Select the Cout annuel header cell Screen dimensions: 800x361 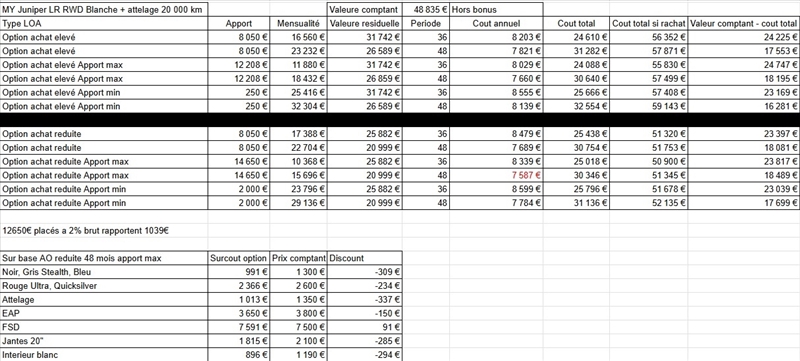point(496,23)
